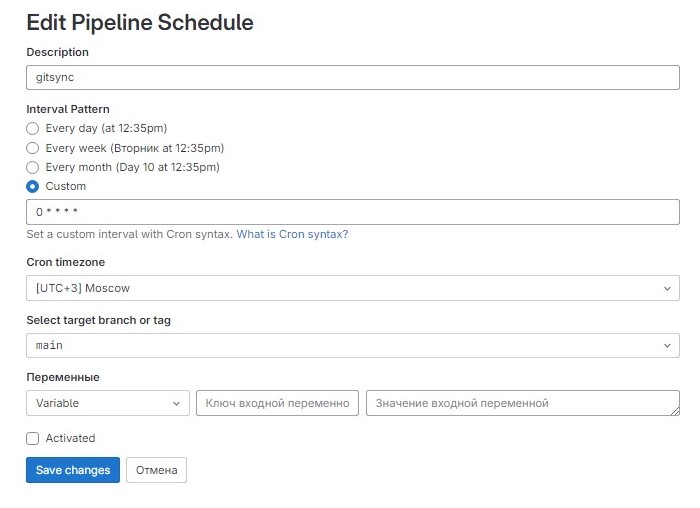Click the chevron arrow in Variable dropdown

pos(176,404)
